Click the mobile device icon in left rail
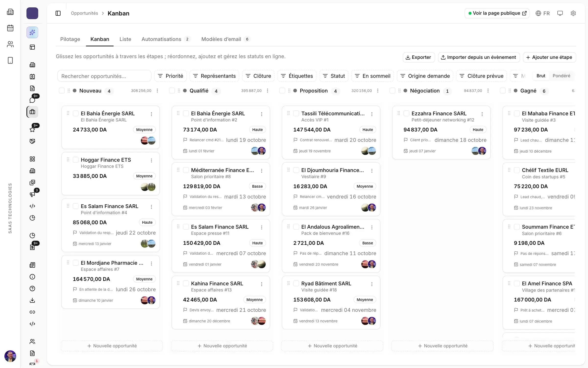 10,60
